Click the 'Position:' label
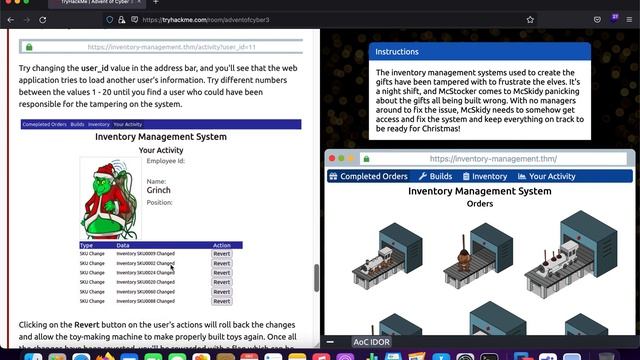The width and height of the screenshot is (640, 360). pyautogui.click(x=160, y=202)
